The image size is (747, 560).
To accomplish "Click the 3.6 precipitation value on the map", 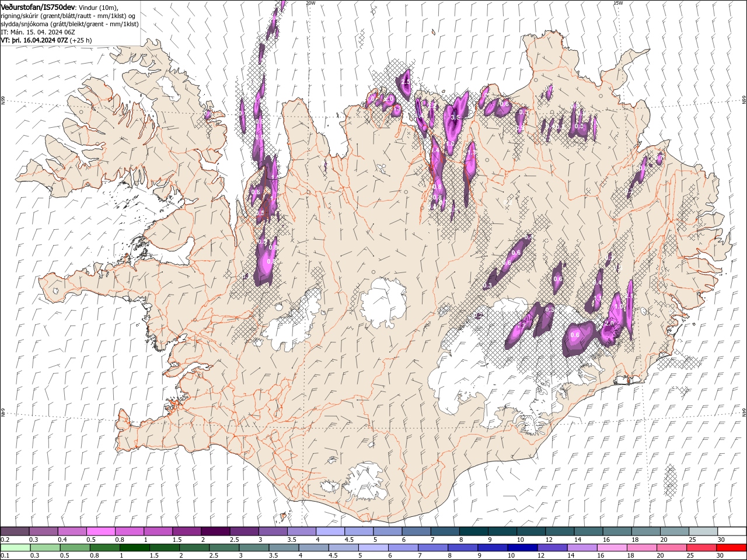I will [456, 117].
